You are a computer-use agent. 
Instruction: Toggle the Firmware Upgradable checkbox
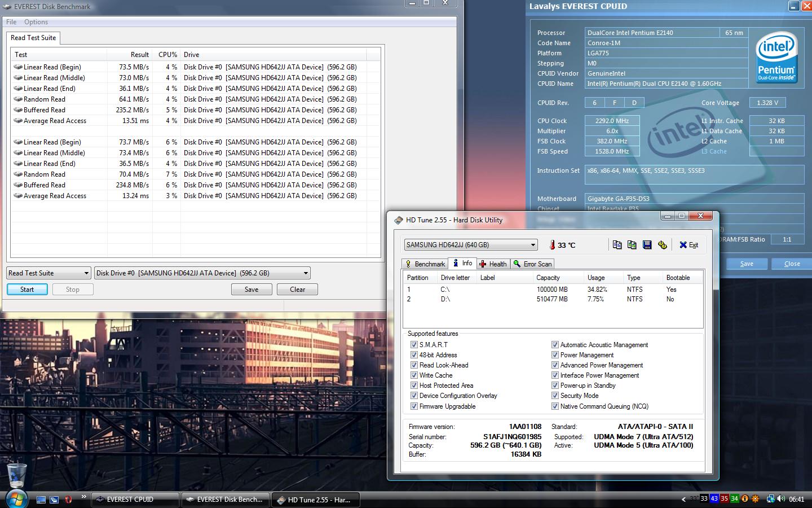pyautogui.click(x=414, y=406)
